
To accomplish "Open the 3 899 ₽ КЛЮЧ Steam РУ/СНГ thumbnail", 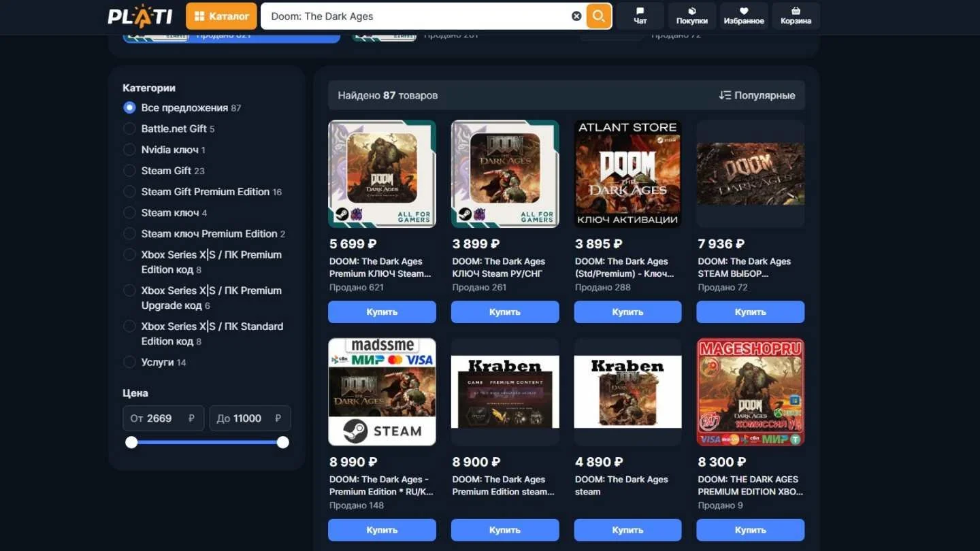I will click(x=505, y=173).
